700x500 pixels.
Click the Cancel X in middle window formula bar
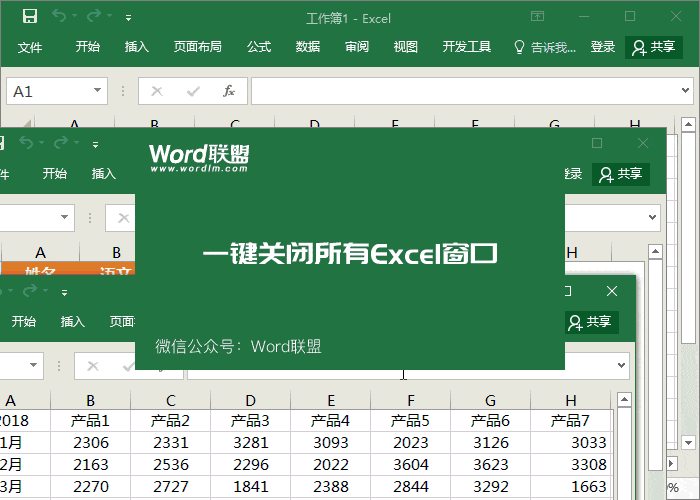(123, 218)
